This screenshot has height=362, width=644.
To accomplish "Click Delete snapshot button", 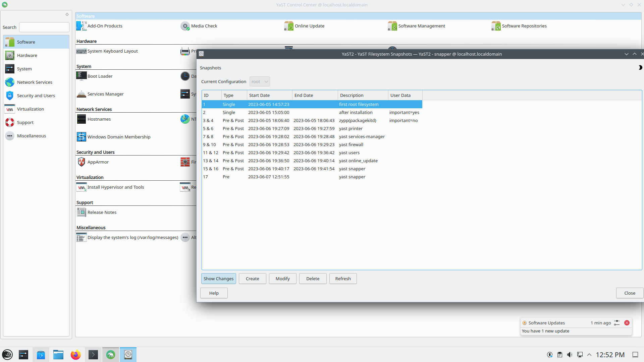I will [313, 279].
